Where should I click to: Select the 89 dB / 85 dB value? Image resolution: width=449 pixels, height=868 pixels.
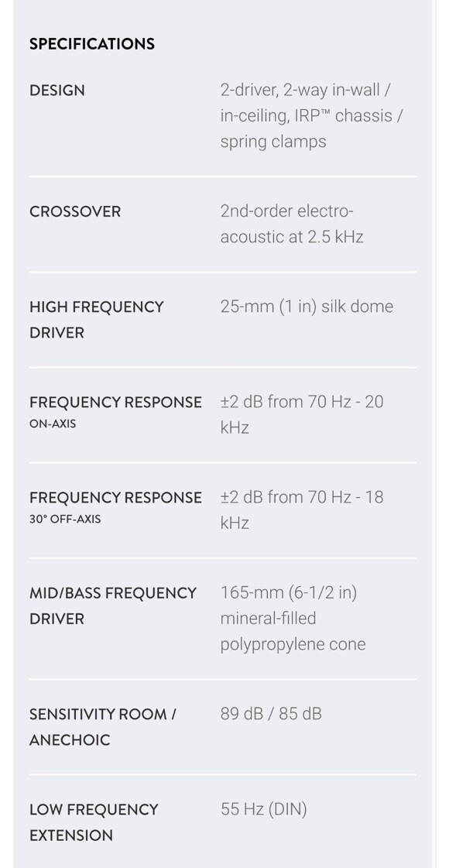(271, 714)
